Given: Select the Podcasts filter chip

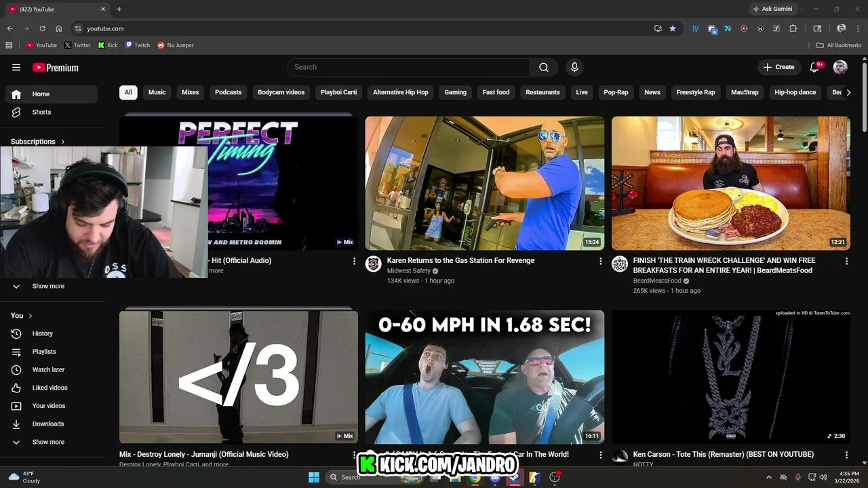Looking at the screenshot, I should click(229, 92).
